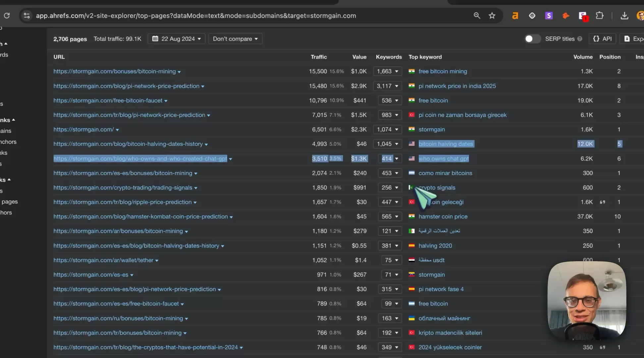Screen dimensions: 644x358
Task: Sort by Position column header
Action: click(610, 57)
